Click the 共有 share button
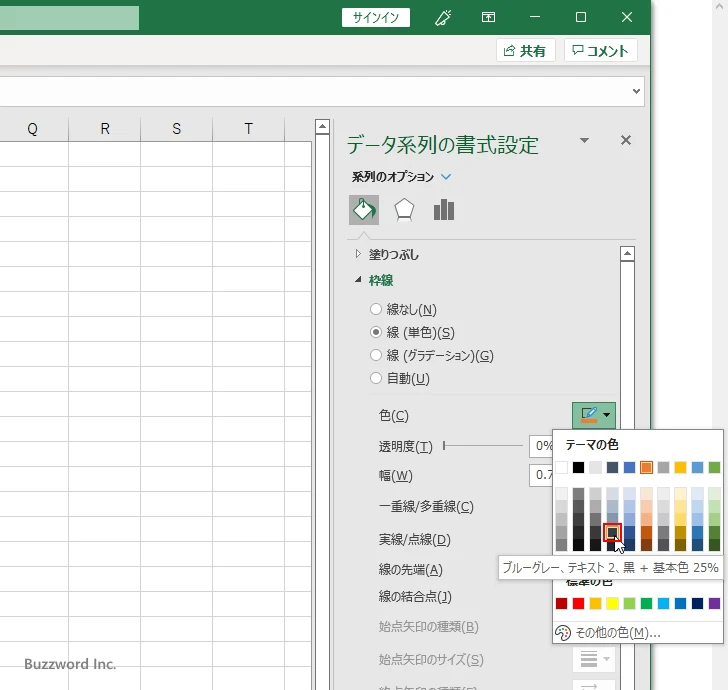Image resolution: width=728 pixels, height=690 pixels. (526, 51)
